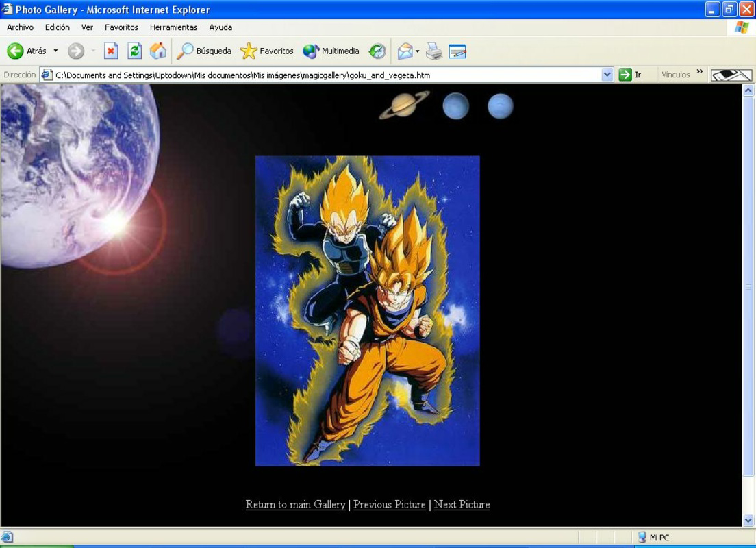Click the Goku and Vegeta picture

(368, 311)
